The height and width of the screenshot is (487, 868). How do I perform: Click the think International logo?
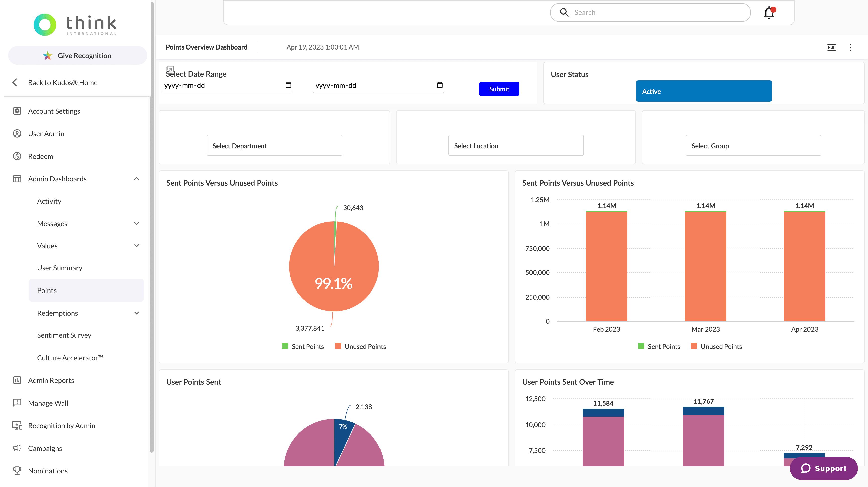click(75, 25)
